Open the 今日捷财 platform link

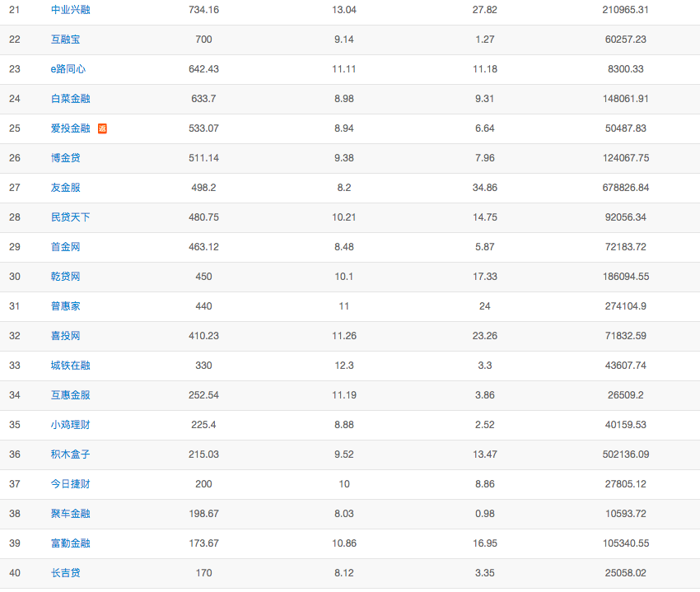(x=71, y=484)
